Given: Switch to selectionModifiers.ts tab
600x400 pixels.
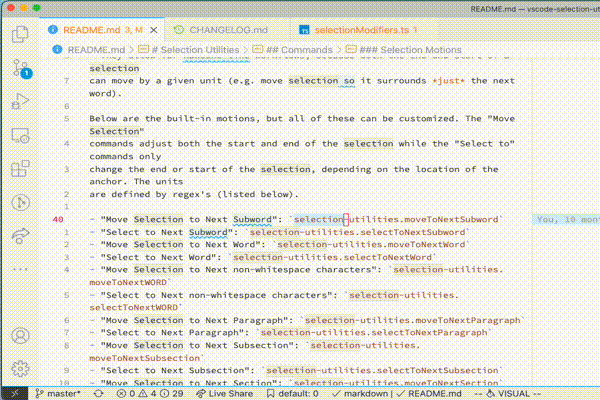Looking at the screenshot, I should [362, 30].
